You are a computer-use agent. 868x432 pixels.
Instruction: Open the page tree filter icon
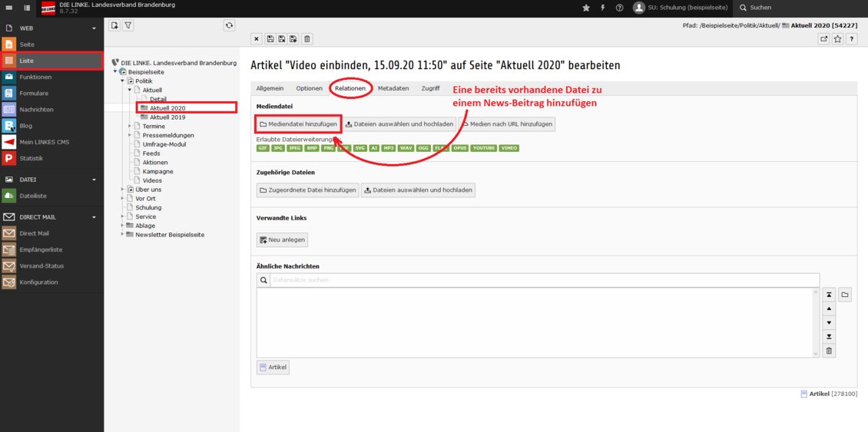(128, 25)
